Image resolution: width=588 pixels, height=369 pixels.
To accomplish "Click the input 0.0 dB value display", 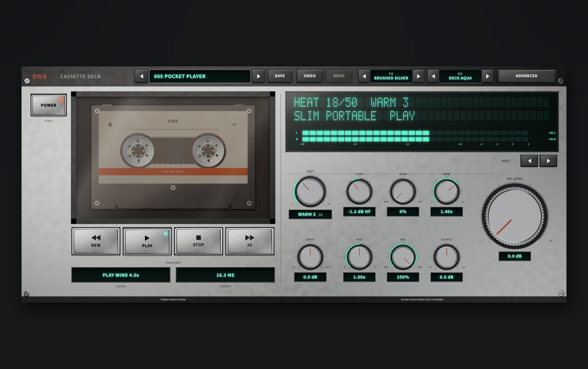I will coord(310,277).
